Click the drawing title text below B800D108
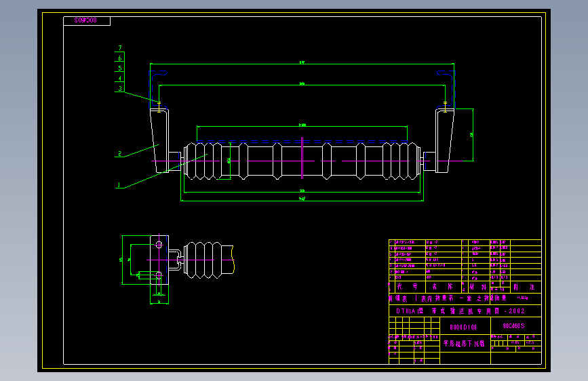The width and height of the screenshot is (588, 381). [x=464, y=344]
